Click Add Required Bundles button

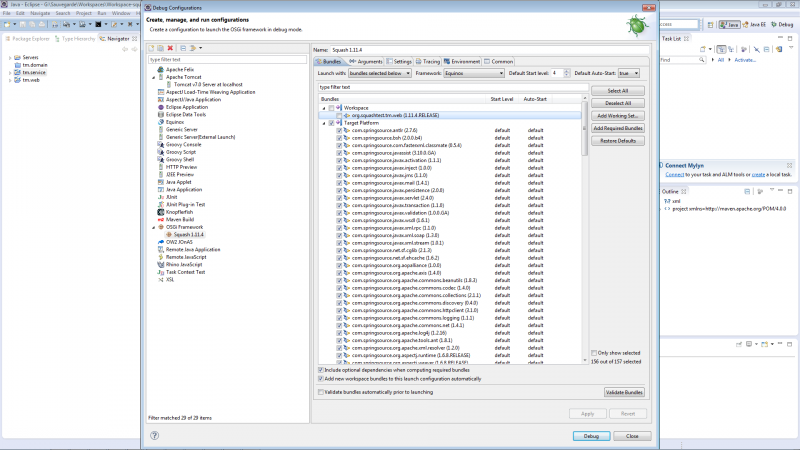[x=618, y=128]
